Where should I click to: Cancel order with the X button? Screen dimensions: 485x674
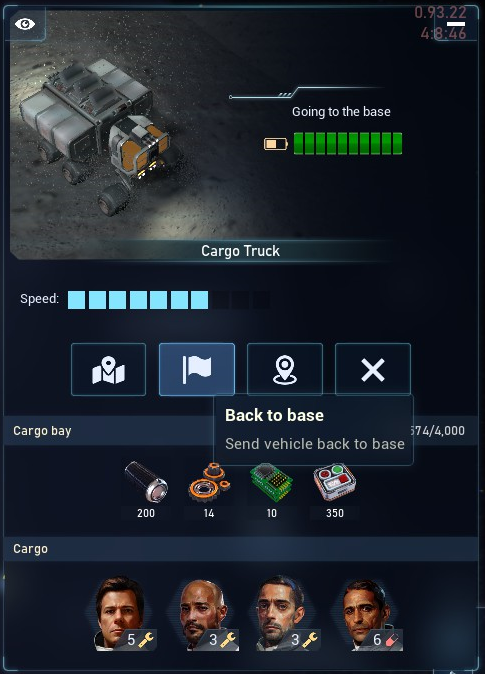[x=373, y=369]
